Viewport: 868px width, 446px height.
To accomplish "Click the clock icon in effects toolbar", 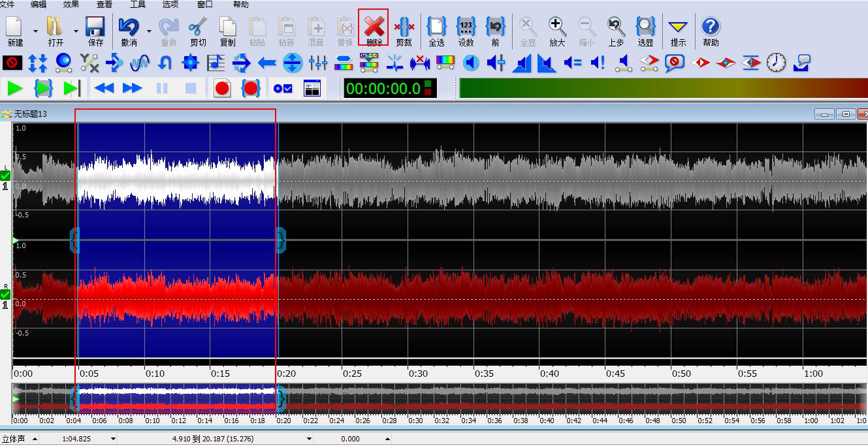I will (776, 63).
